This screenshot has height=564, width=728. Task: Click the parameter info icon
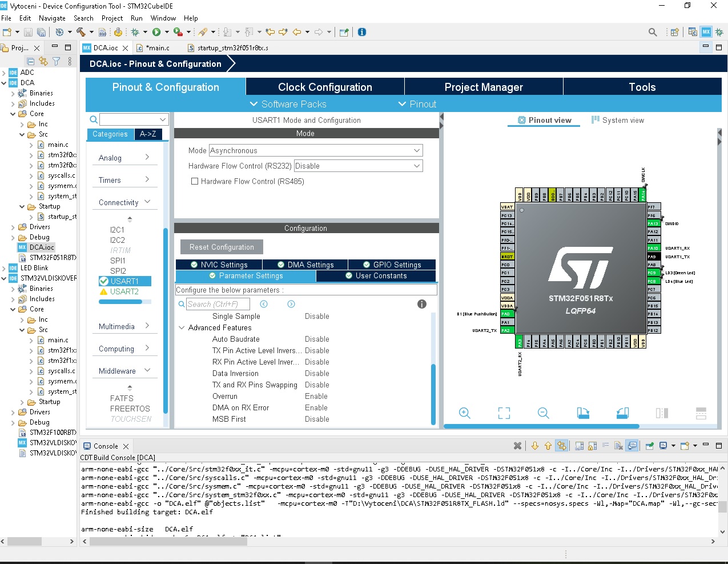(x=422, y=304)
